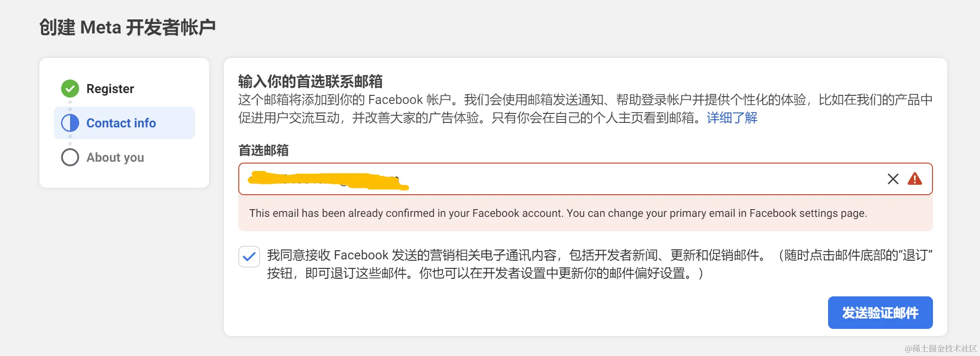Screen dimensions: 980x356
Task: Click the empty About you circle icon
Action: point(70,157)
